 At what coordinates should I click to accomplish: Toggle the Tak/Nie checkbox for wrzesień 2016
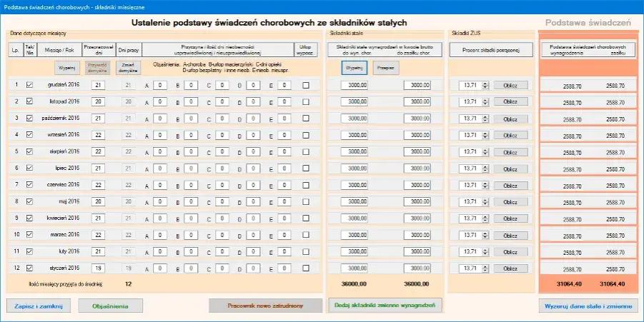pyautogui.click(x=29, y=134)
